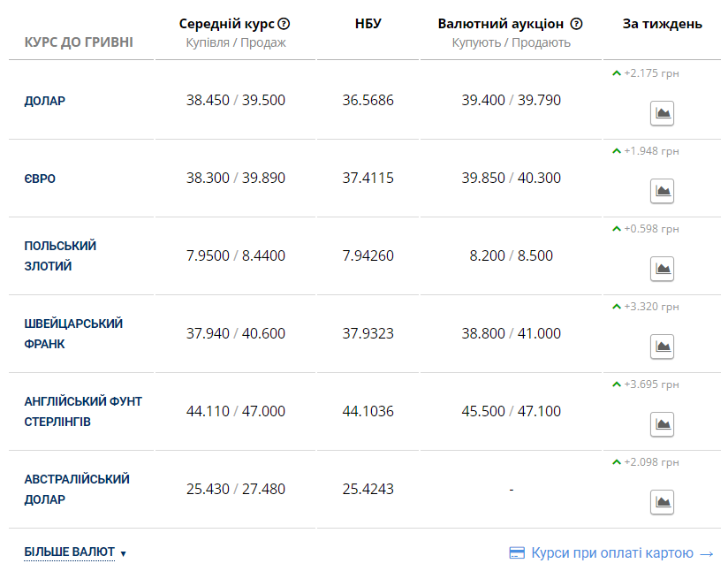Show the chart for Польський злотий
This screenshot has height=571, width=728.
tap(662, 268)
